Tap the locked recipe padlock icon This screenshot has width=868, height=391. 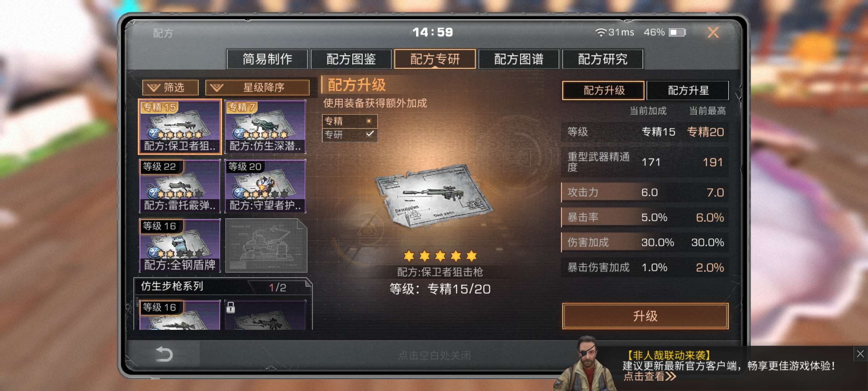(230, 307)
